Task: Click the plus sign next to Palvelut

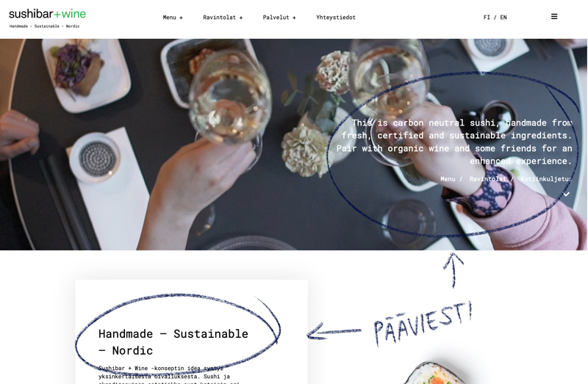Action: tap(294, 18)
